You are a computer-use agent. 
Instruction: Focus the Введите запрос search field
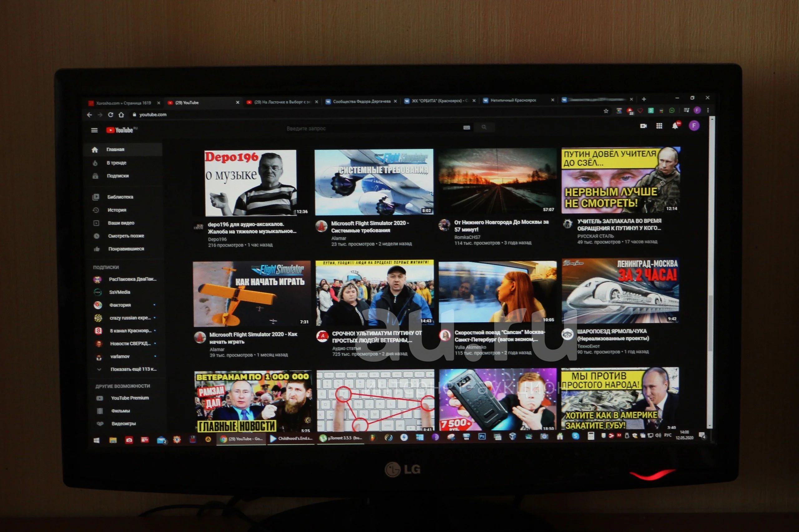[374, 128]
